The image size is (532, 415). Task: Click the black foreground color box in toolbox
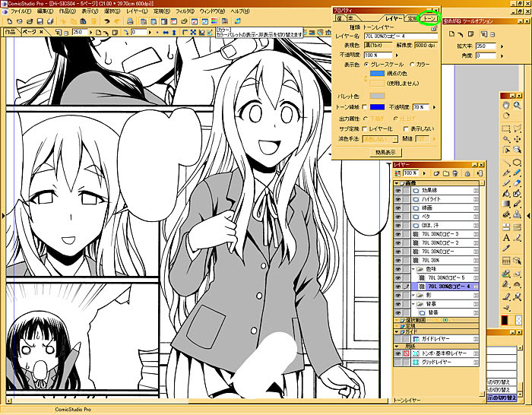click(x=505, y=320)
